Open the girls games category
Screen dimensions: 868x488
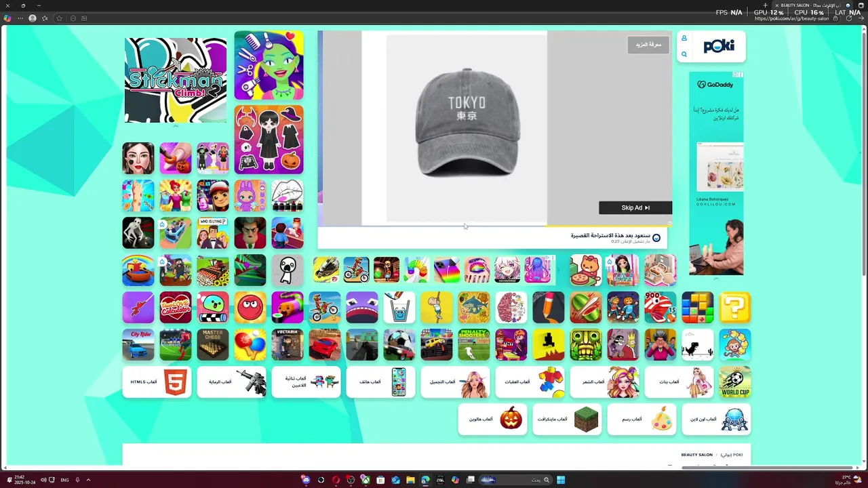[x=679, y=382]
